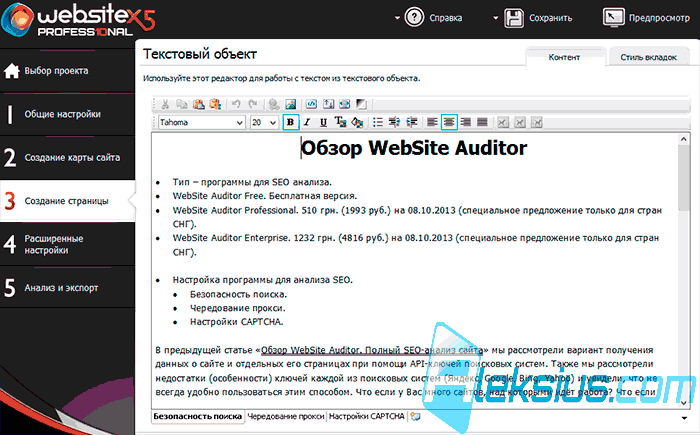The height and width of the screenshot is (435, 700).
Task: Click the second indent icon before align left
Action: click(x=411, y=122)
